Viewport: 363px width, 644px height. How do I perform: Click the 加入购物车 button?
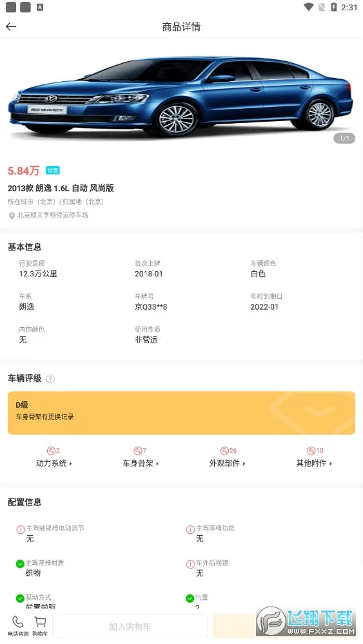pos(130,627)
